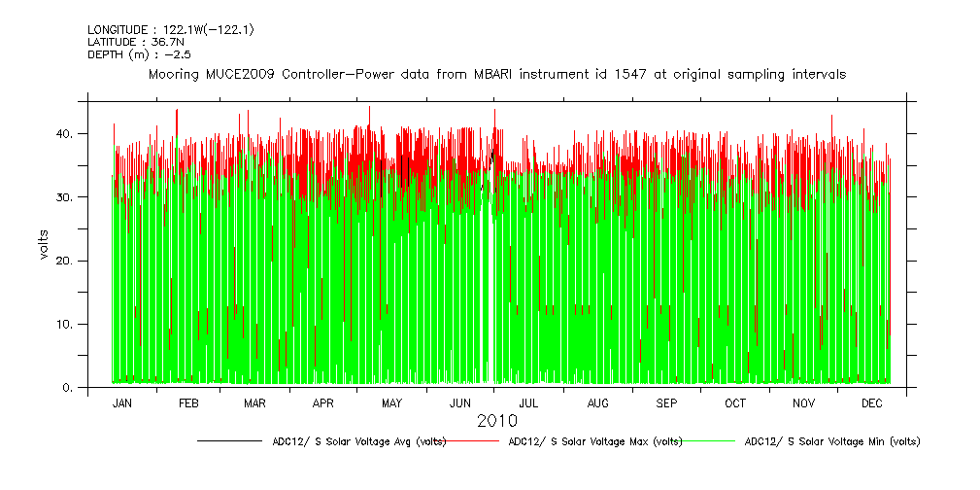Click the legend line beside Solar Voltage Min
The width and height of the screenshot is (980, 490).
[709, 441]
